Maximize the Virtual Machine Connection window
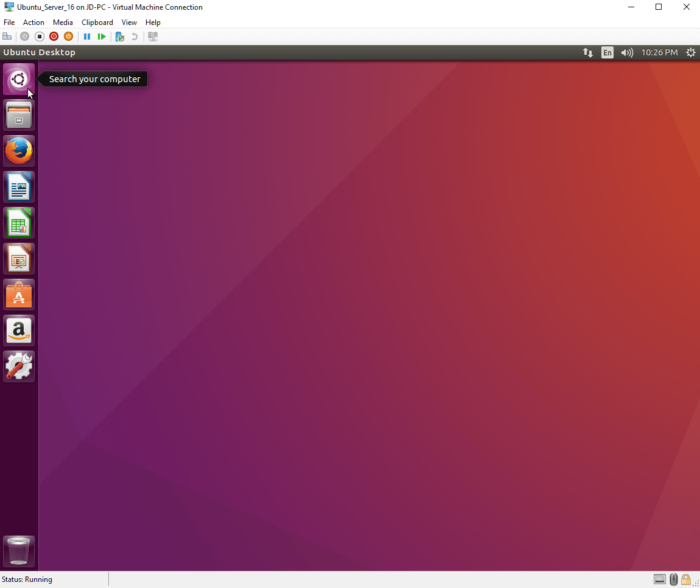 (659, 7)
